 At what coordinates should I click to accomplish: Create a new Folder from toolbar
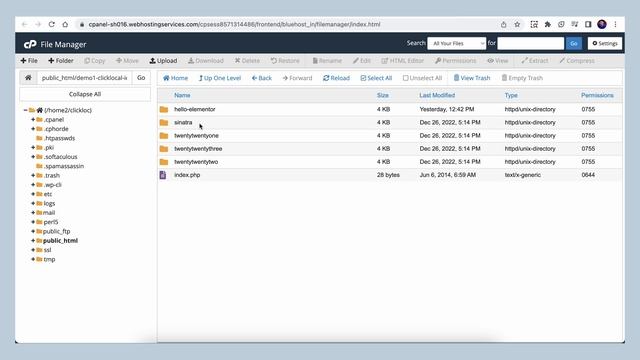click(x=61, y=60)
